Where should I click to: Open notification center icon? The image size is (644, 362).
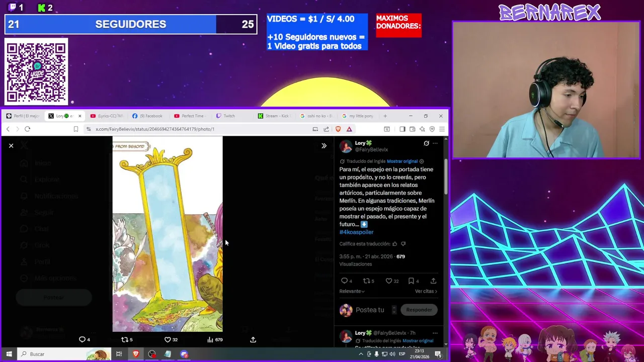coord(438,354)
